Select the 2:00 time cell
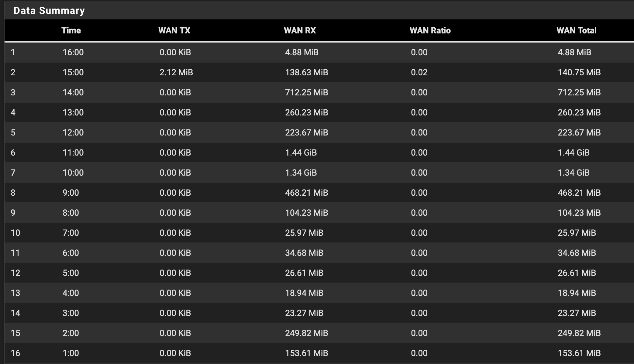 [71, 333]
